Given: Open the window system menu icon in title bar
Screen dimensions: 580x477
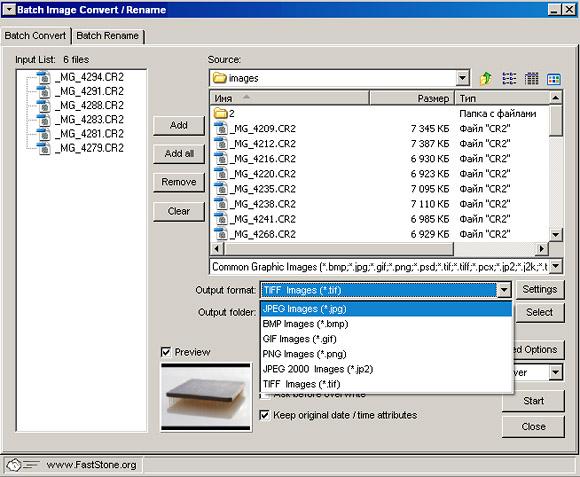Looking at the screenshot, I should tap(9, 9).
